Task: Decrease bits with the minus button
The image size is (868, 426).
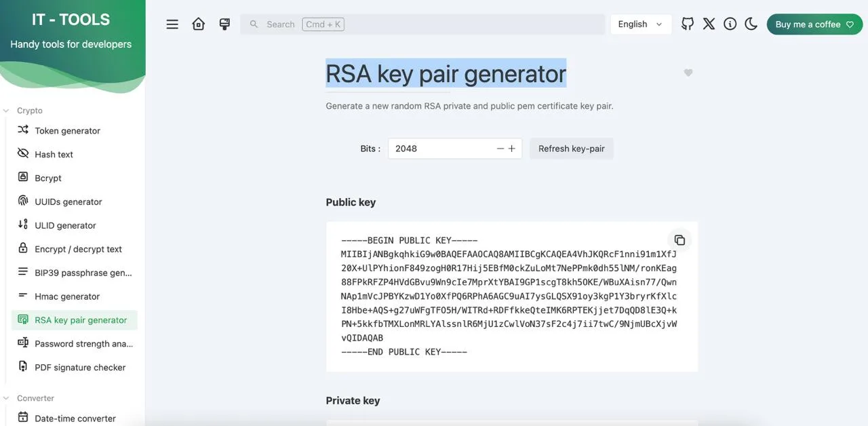Action: coord(500,149)
